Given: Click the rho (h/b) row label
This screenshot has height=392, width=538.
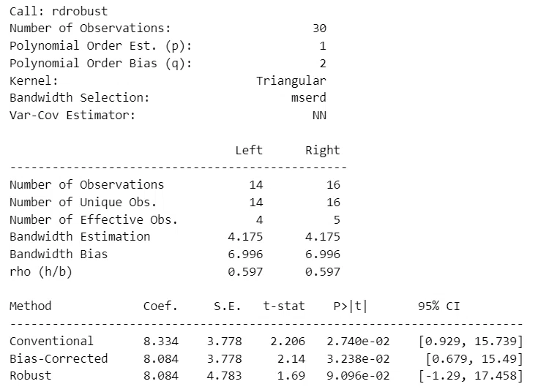Looking at the screenshot, I should [x=41, y=271].
